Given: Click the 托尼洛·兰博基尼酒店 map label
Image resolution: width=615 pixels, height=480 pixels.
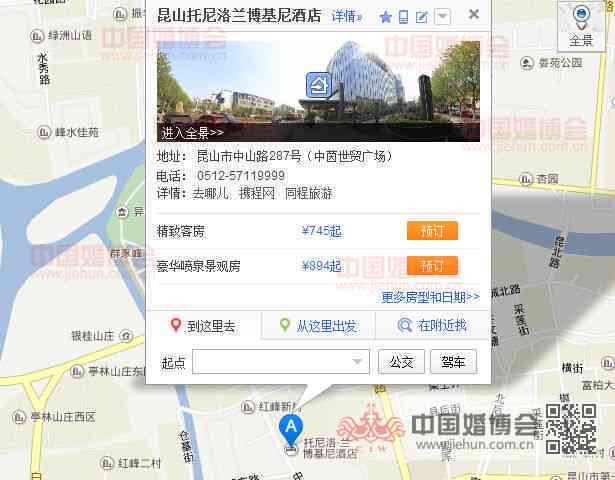Looking at the screenshot, I should (330, 448).
